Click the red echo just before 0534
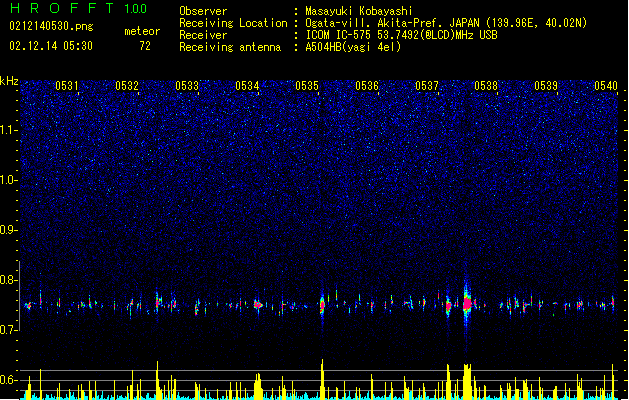Screen dimensions: 629x400 [258, 305]
